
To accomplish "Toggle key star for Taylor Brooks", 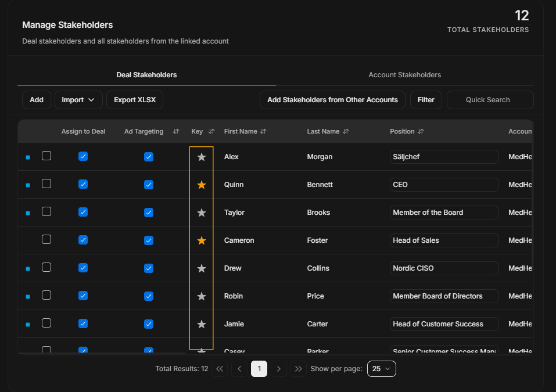I will (x=202, y=213).
